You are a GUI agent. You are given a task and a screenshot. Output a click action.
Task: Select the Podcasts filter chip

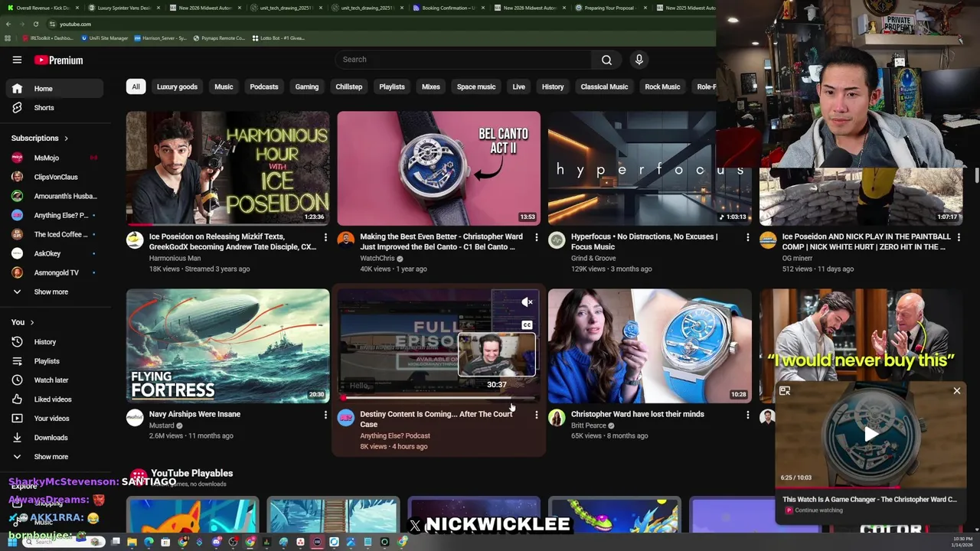click(264, 86)
